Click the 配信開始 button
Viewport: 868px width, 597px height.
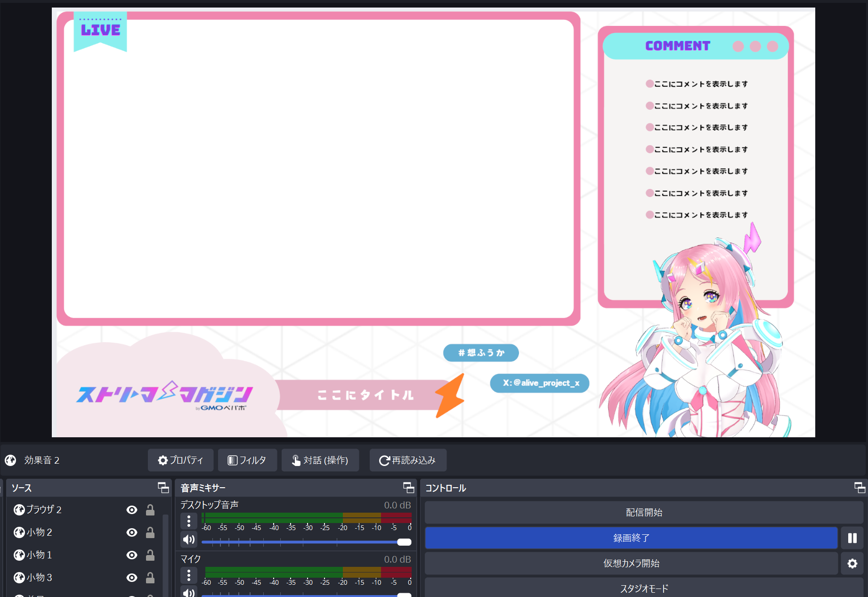pos(643,513)
